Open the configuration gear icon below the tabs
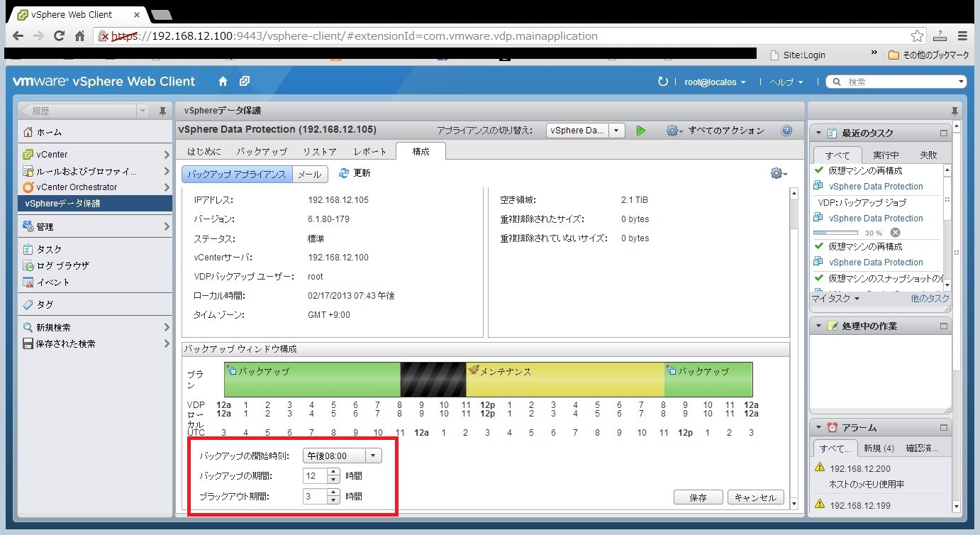 (x=779, y=173)
